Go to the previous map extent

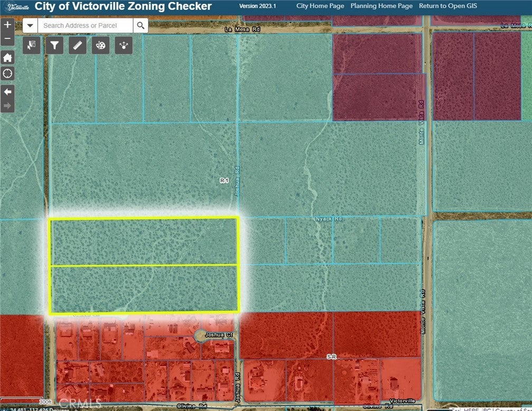click(x=7, y=92)
